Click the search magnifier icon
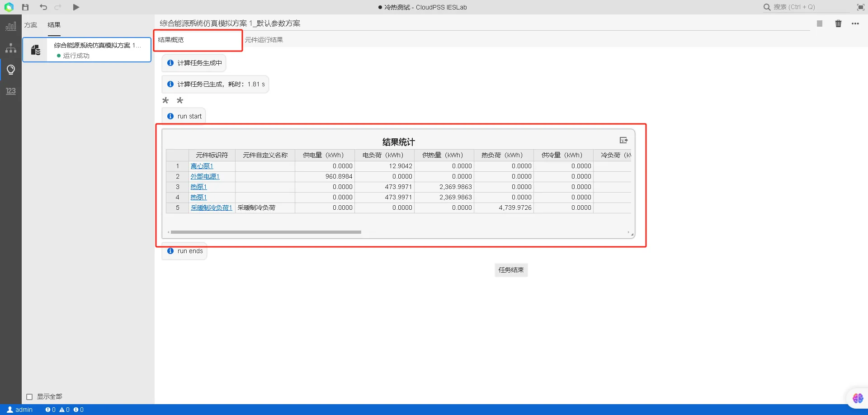This screenshot has width=868, height=415. 767,7
